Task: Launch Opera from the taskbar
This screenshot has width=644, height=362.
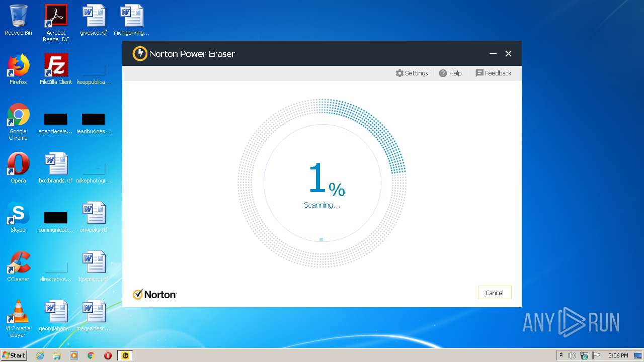Action: (108, 355)
